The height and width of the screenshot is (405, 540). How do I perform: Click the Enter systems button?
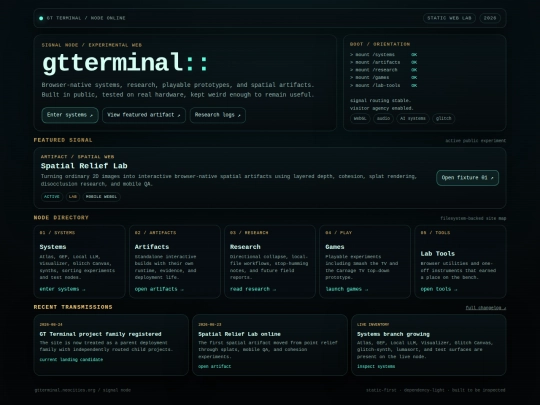click(x=70, y=115)
